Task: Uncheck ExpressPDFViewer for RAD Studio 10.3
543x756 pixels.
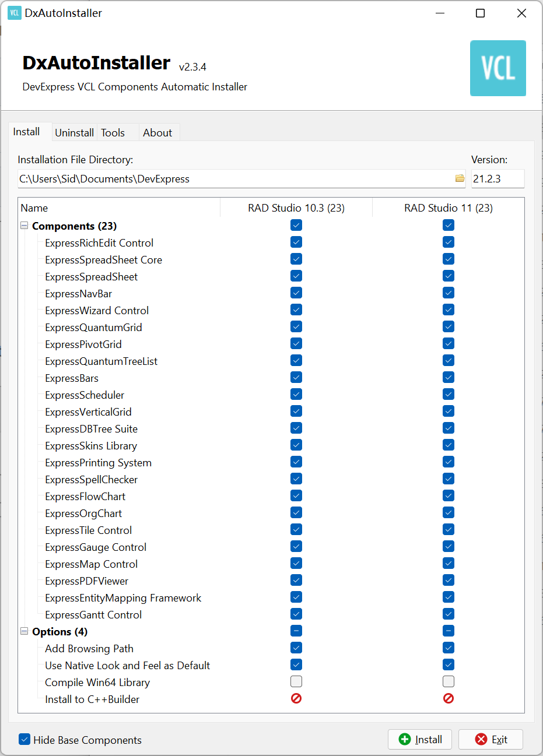Action: point(296,580)
